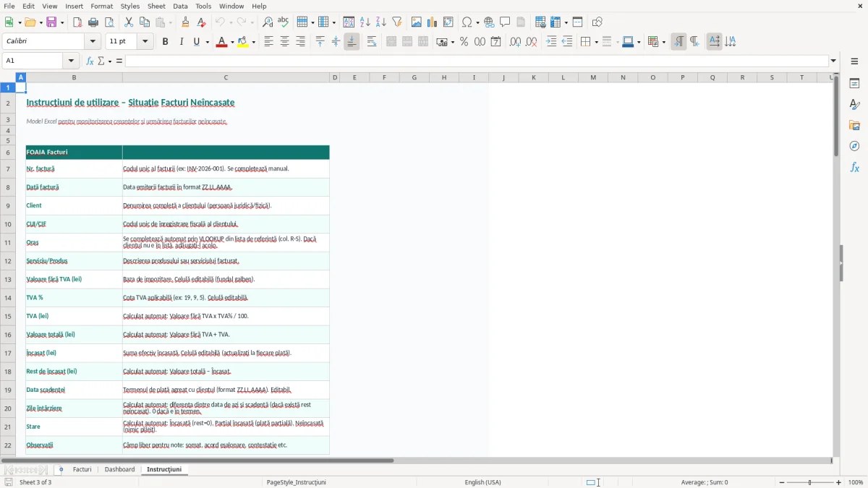This screenshot has height=488, width=868.
Task: Click the Add Decimal Place icon
Action: click(x=516, y=42)
